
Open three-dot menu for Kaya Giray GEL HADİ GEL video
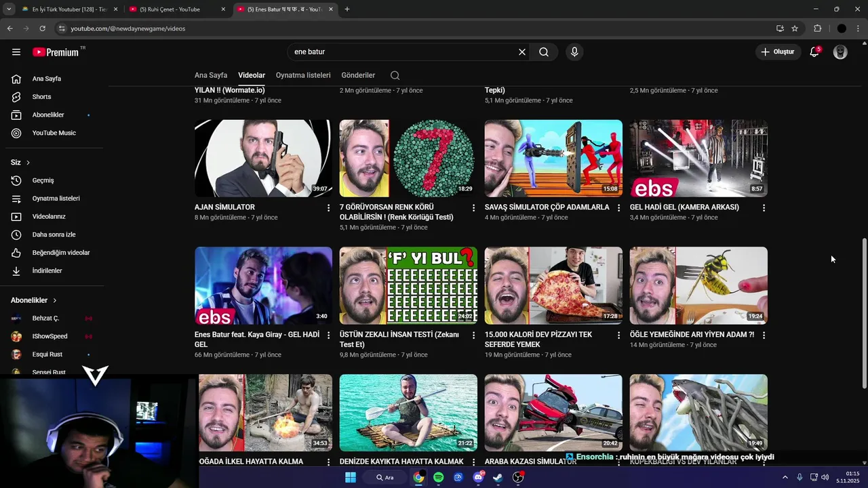(329, 335)
